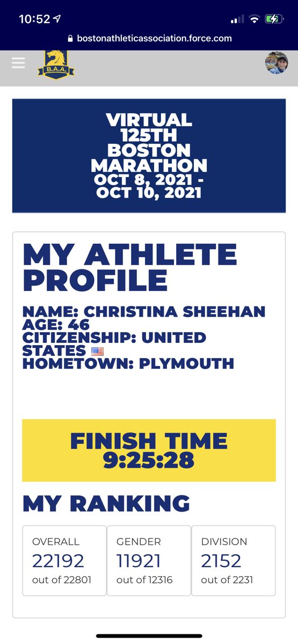Tap the yellow Finish Time 9:25:28 box

[149, 450]
